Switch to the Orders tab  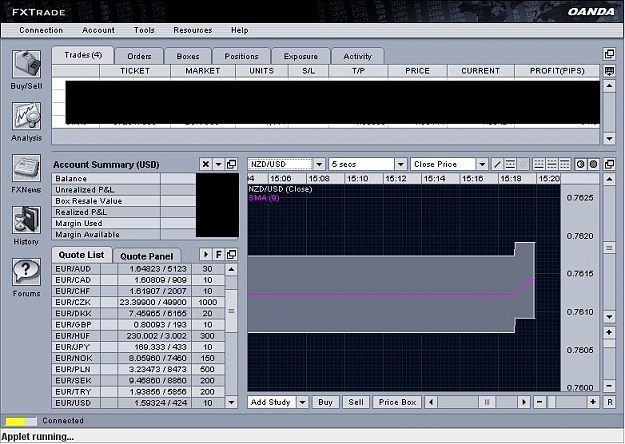139,56
